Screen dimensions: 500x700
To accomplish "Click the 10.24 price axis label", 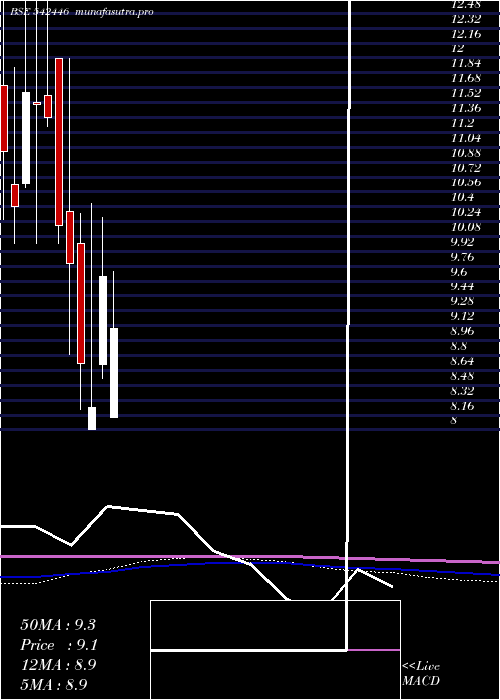I will (x=466, y=212).
